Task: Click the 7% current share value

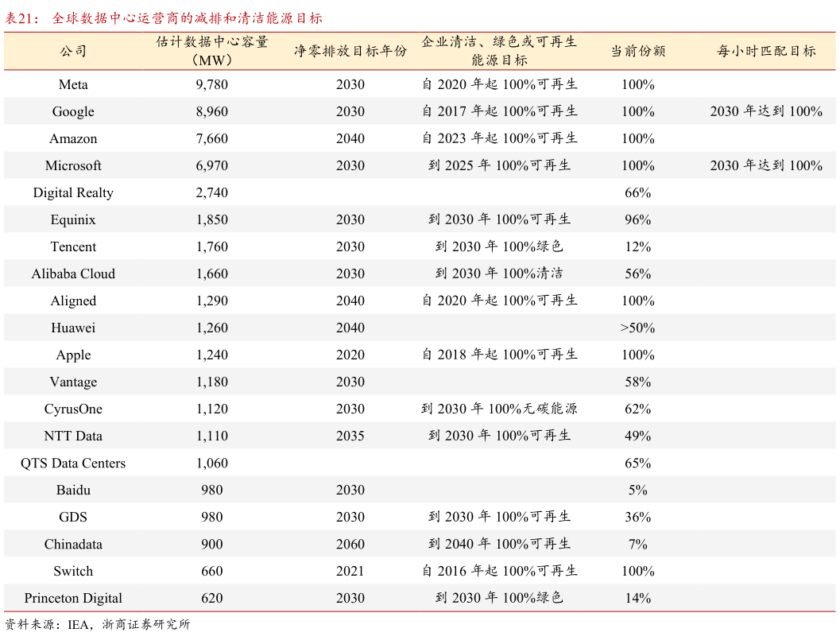Action: coord(638,545)
